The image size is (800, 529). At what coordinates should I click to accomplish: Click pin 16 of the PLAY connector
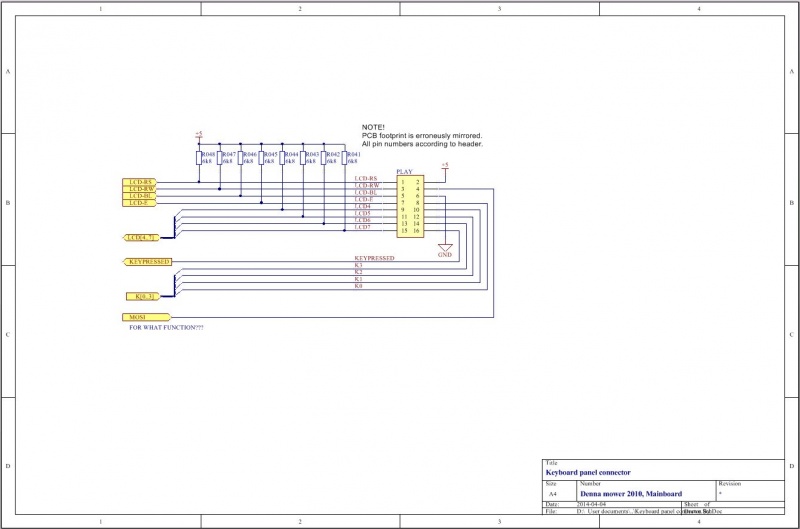[x=416, y=231]
